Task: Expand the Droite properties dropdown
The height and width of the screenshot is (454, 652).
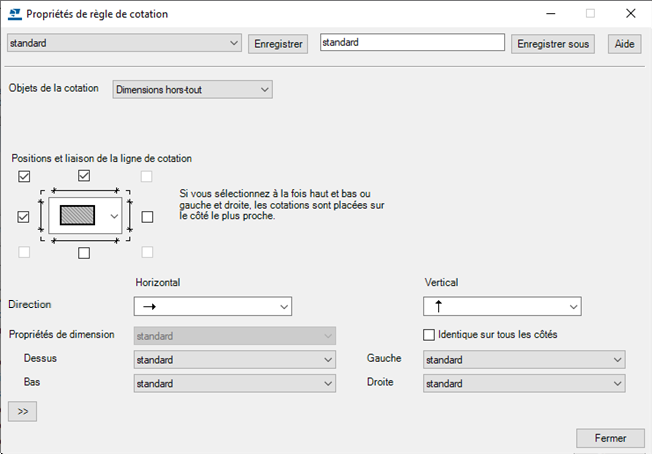Action: pos(524,383)
